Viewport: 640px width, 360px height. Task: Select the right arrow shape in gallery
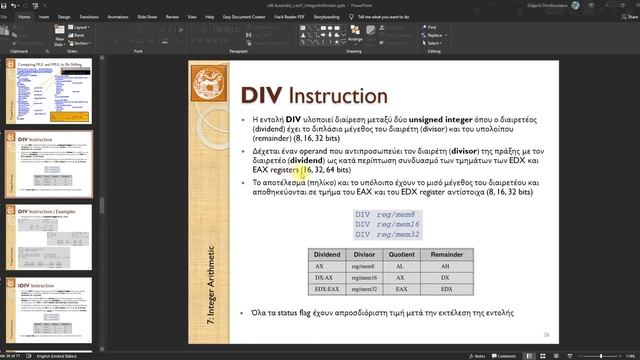point(323,35)
